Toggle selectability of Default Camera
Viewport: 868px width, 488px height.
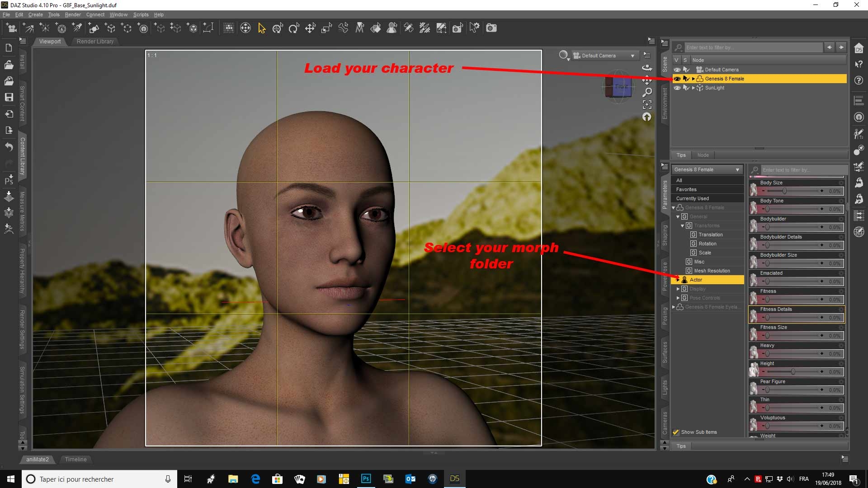click(686, 70)
